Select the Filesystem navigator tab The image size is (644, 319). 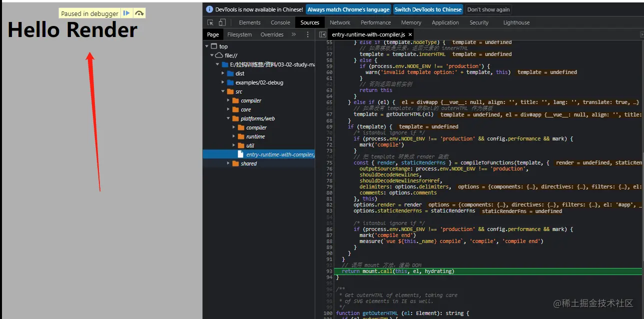point(239,34)
